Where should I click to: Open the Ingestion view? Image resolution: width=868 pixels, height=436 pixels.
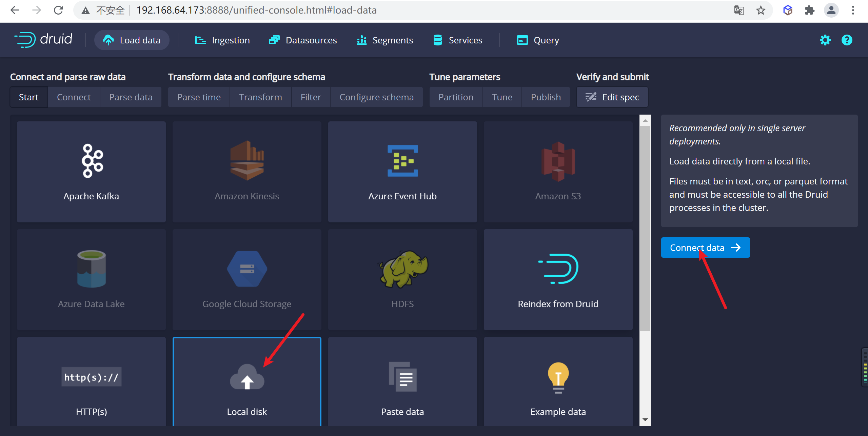pyautogui.click(x=222, y=40)
